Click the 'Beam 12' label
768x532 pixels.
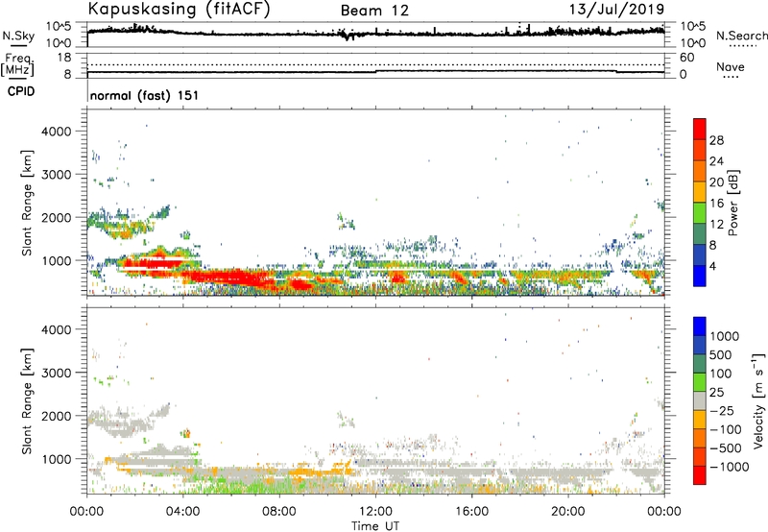tap(374, 11)
